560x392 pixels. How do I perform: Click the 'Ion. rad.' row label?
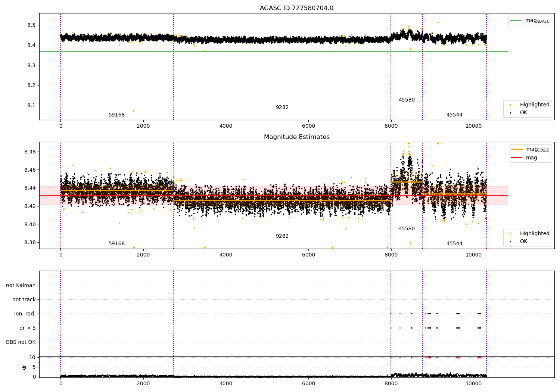point(25,314)
